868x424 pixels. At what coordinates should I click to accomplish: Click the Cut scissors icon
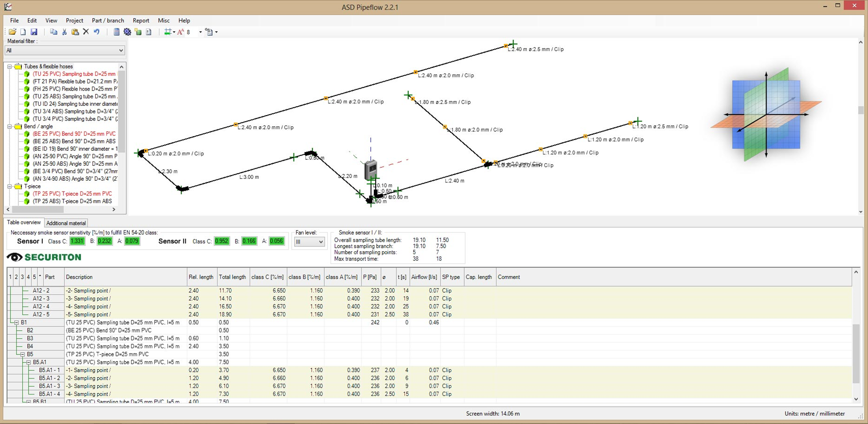click(x=64, y=32)
